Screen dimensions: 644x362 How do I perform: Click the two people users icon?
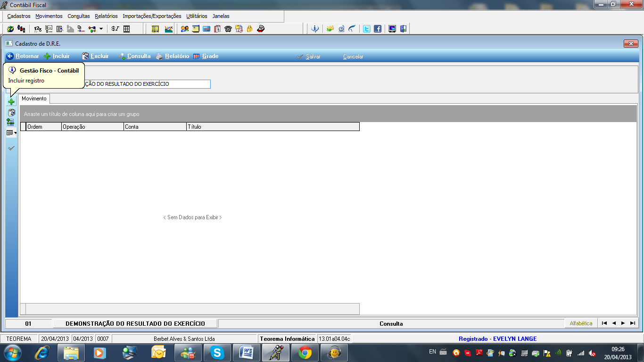185,29
